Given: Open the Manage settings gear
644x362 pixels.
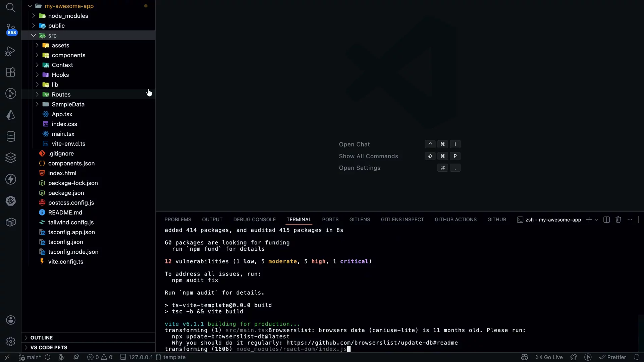Looking at the screenshot, I should (x=11, y=341).
